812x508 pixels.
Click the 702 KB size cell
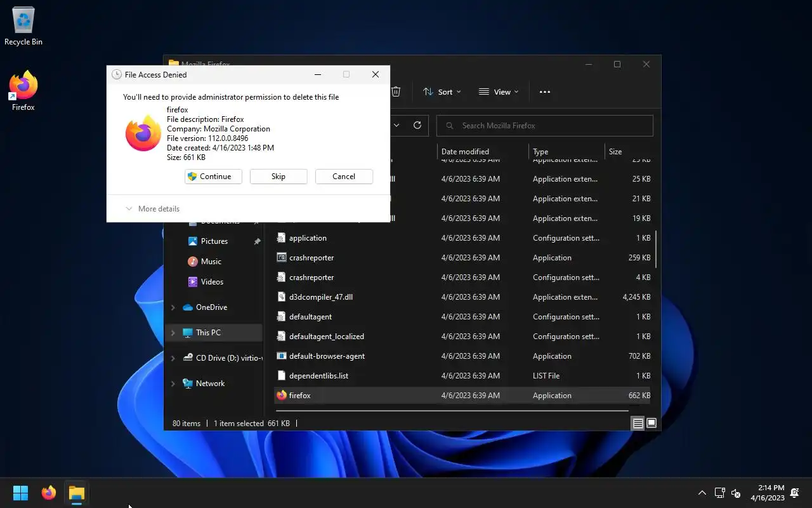(639, 356)
